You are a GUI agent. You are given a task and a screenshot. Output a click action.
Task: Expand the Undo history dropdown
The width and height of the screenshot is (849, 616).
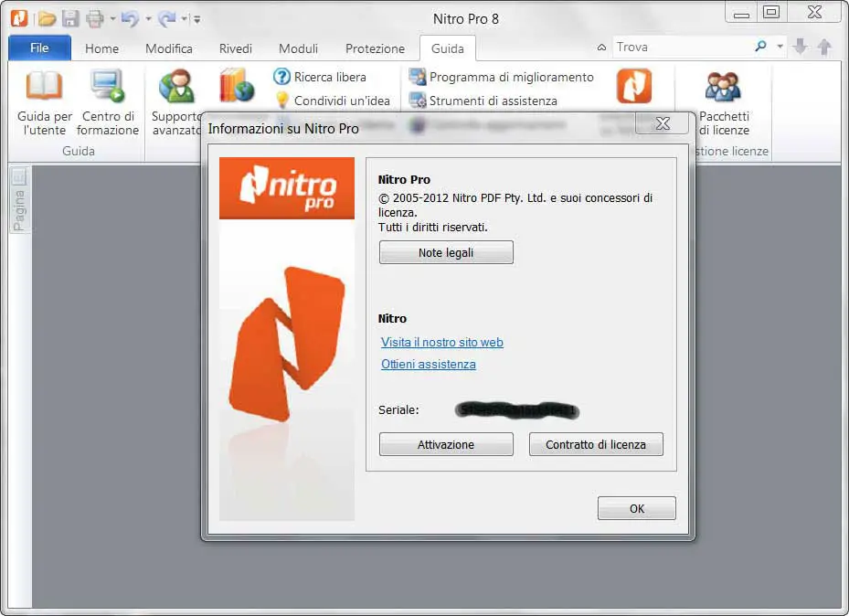148,19
